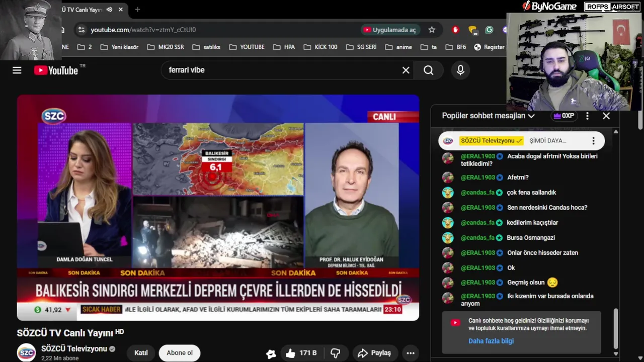
Task: Click chat message 'kedilerim kaçıştılar'
Action: 532,222
